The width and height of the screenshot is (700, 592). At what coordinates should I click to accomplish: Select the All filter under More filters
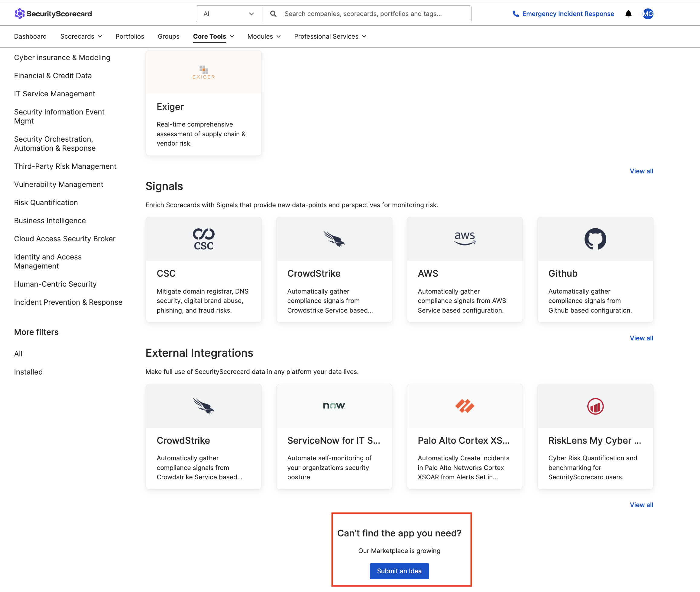point(18,354)
